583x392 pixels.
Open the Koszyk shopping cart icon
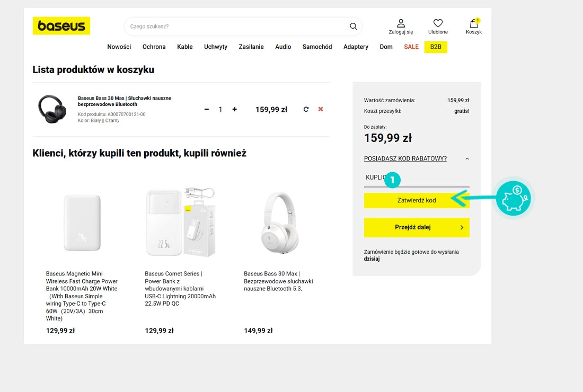tap(474, 24)
